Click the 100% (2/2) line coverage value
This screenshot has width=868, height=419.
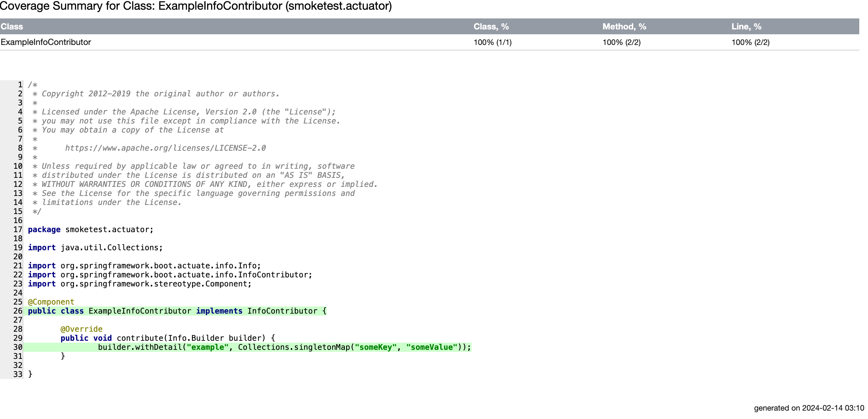pyautogui.click(x=750, y=42)
